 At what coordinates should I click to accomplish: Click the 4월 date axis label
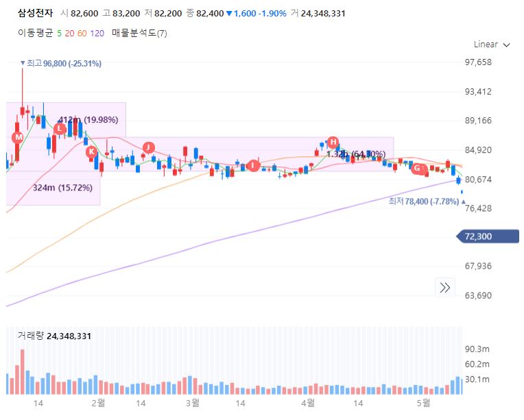(x=308, y=403)
